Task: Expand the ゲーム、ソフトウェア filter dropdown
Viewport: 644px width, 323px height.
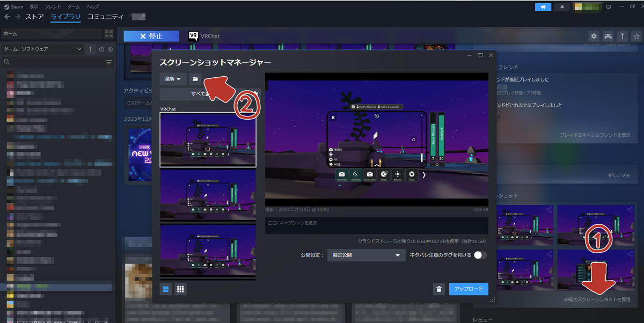Action: click(43, 49)
